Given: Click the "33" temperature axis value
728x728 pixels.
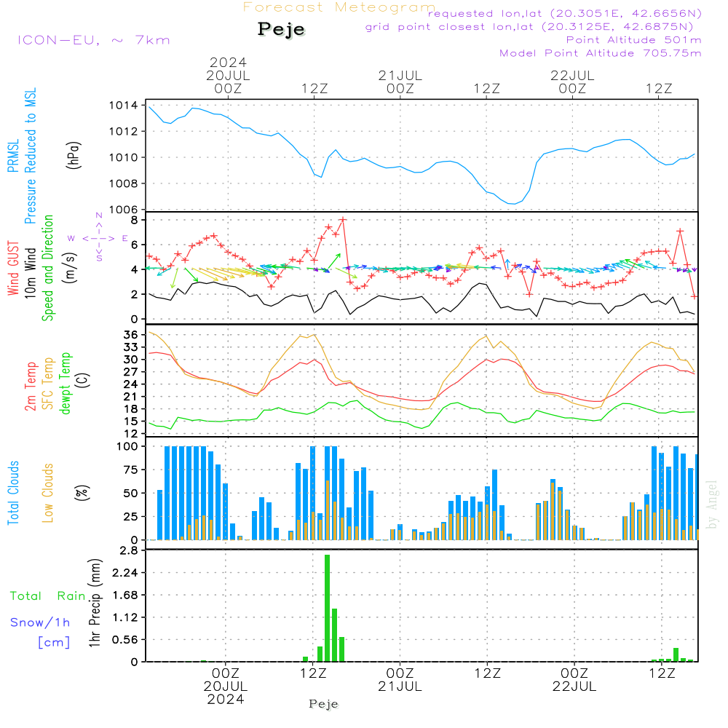Looking at the screenshot, I should (131, 347).
